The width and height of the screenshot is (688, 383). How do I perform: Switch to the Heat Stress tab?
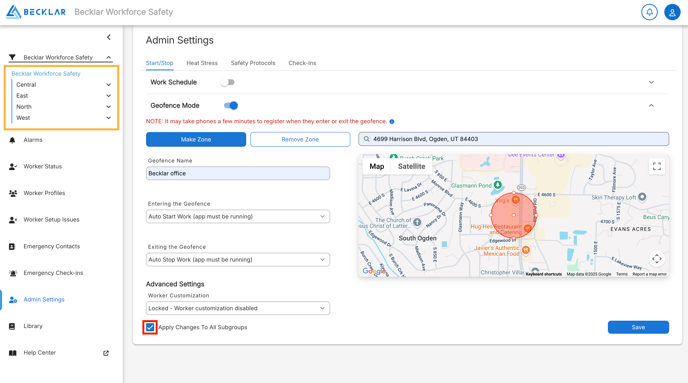click(x=202, y=63)
